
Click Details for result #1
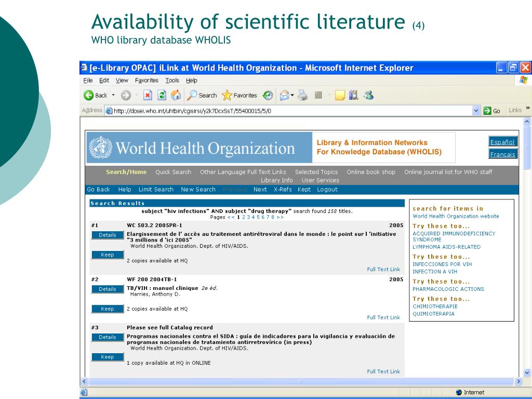[x=108, y=235]
